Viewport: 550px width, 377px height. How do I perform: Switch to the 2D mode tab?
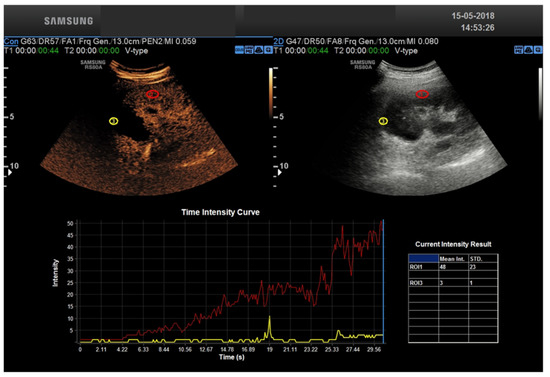[x=278, y=41]
